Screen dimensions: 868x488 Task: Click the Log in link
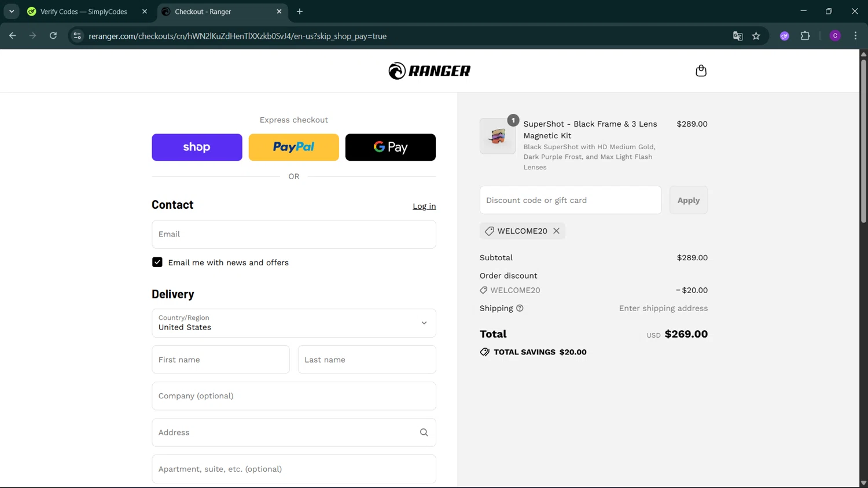coord(424,206)
